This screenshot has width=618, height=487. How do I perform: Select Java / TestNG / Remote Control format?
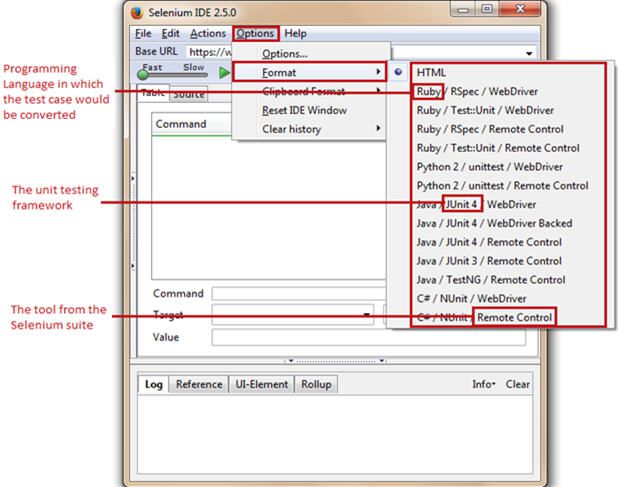click(491, 280)
